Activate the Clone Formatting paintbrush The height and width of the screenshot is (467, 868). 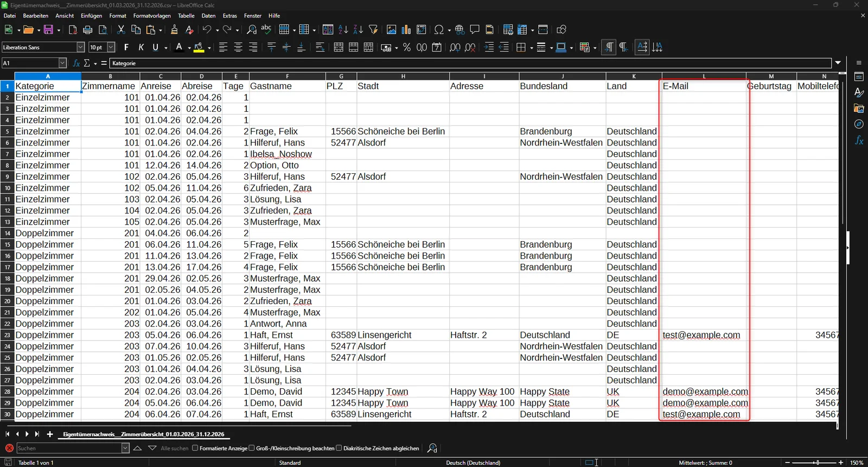[x=174, y=30]
